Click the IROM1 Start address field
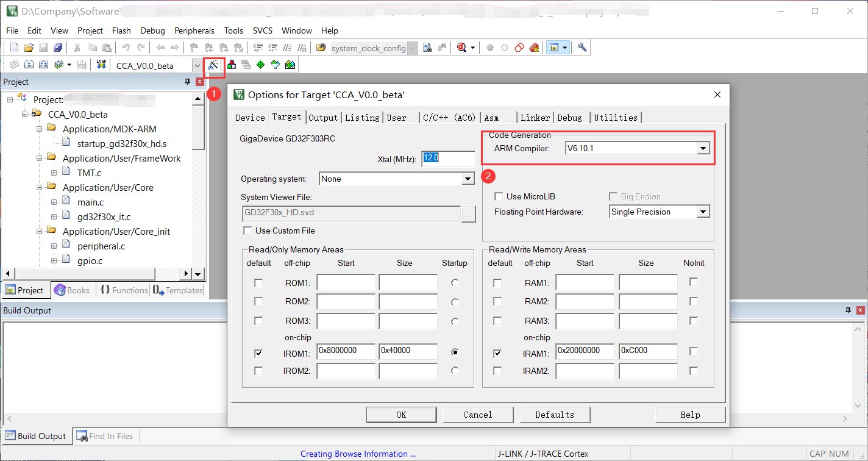The width and height of the screenshot is (868, 461). coord(346,352)
